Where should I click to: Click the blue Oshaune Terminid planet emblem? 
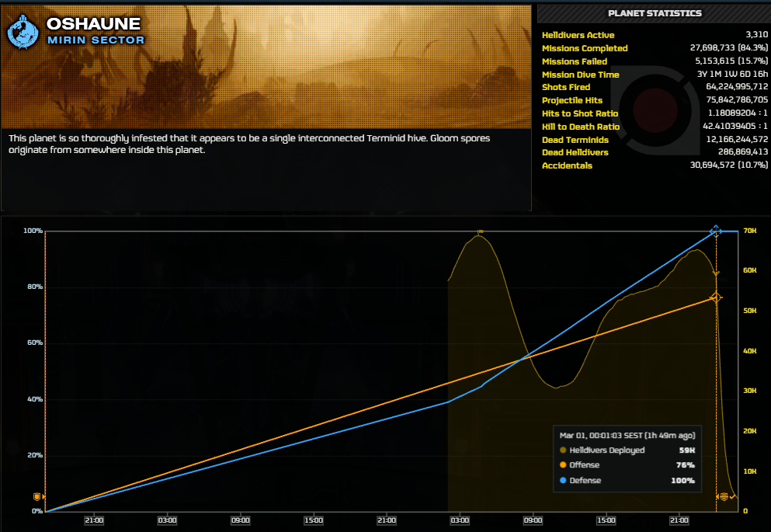point(23,32)
